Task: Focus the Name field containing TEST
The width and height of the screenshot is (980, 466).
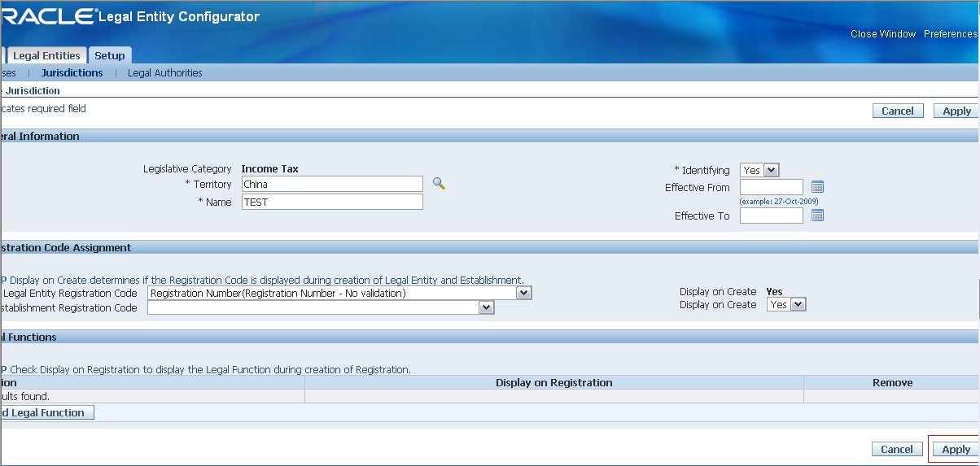Action: point(332,202)
